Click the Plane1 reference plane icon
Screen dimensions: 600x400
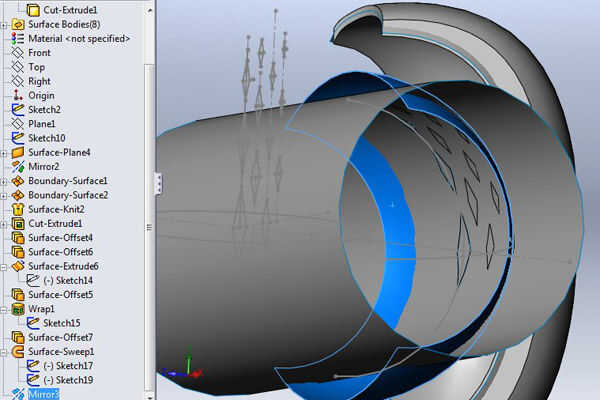[x=18, y=124]
